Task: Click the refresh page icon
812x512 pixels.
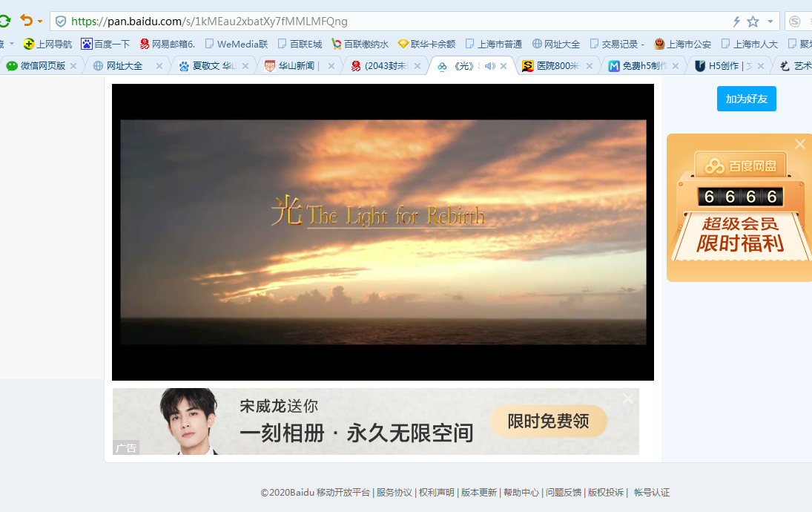Action: coord(4,21)
